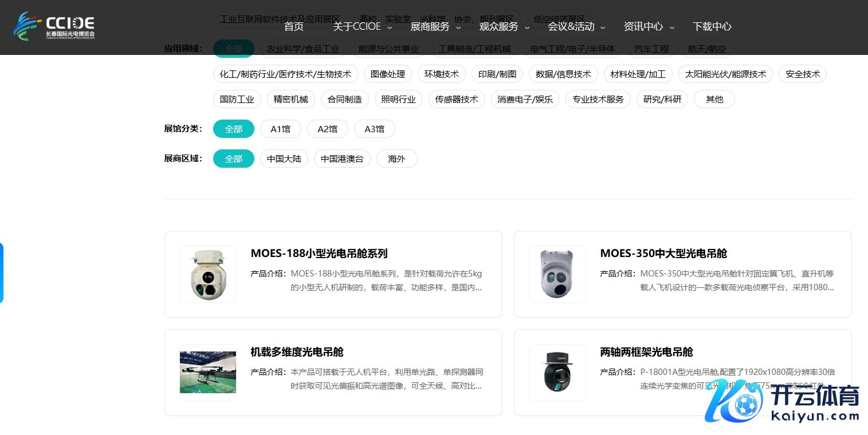The width and height of the screenshot is (868, 435).
Task: Click the 图像处理 filter tag
Action: pyautogui.click(x=388, y=74)
